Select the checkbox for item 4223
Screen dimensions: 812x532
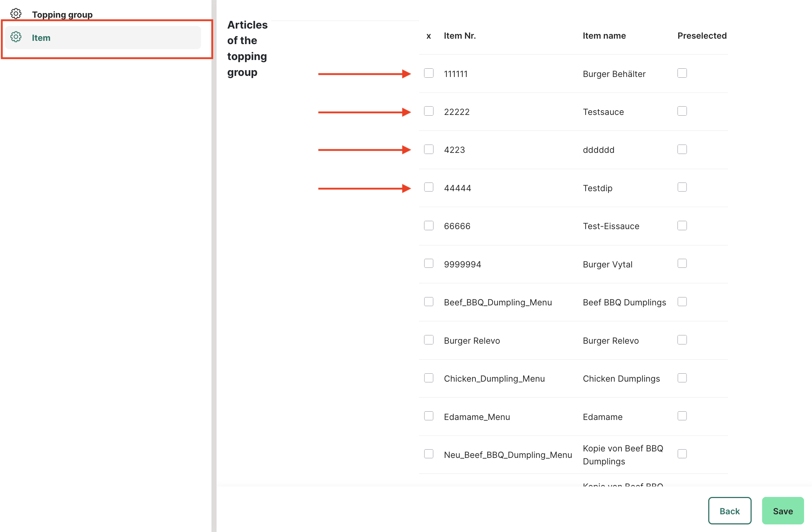click(429, 150)
